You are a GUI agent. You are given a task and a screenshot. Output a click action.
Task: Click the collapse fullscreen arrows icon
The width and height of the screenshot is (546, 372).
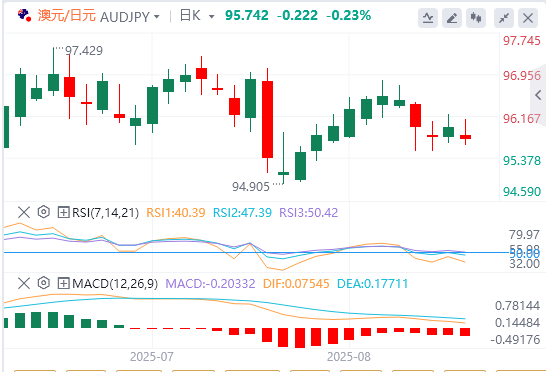504,18
